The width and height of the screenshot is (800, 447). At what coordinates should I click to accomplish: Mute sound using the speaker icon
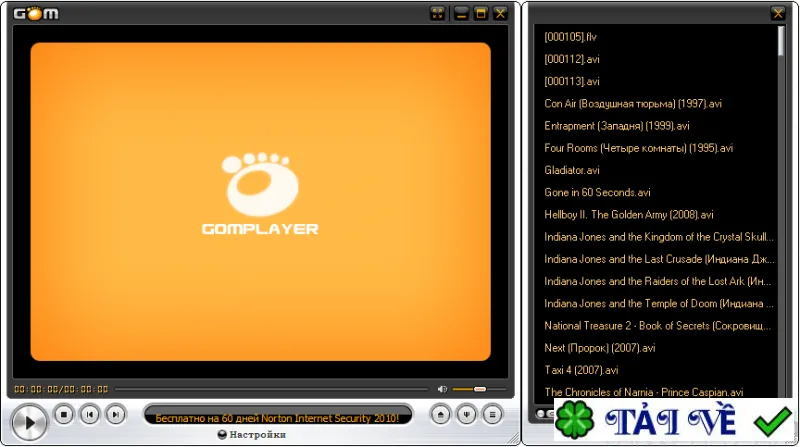point(442,389)
